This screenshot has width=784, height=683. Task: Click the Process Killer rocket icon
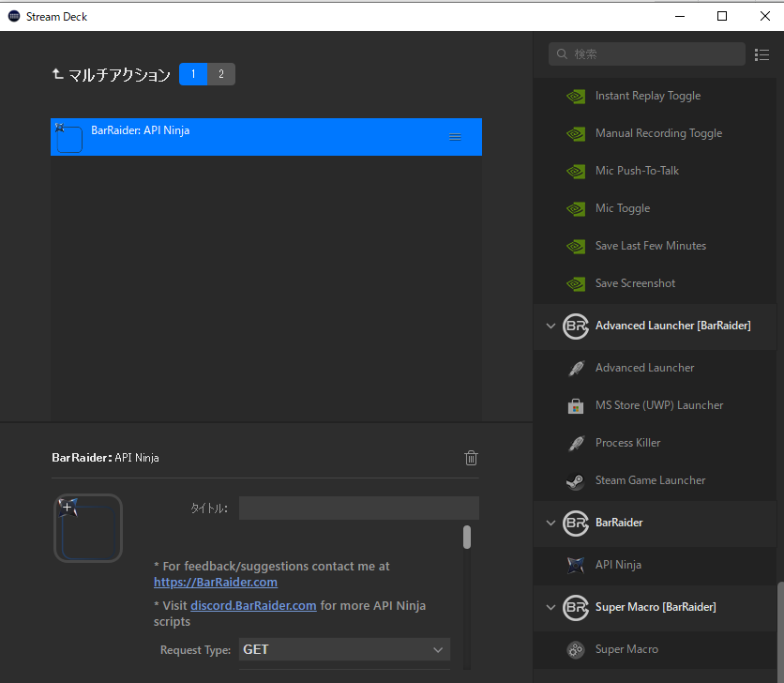point(576,444)
